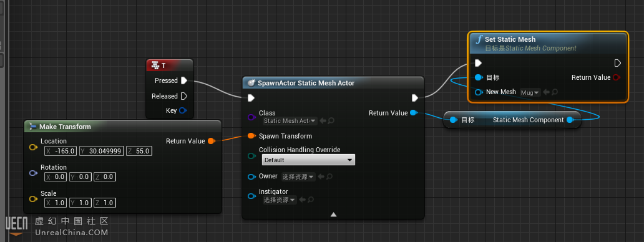Click the Spawn Transform input pin
This screenshot has height=242, width=644.
(251, 136)
